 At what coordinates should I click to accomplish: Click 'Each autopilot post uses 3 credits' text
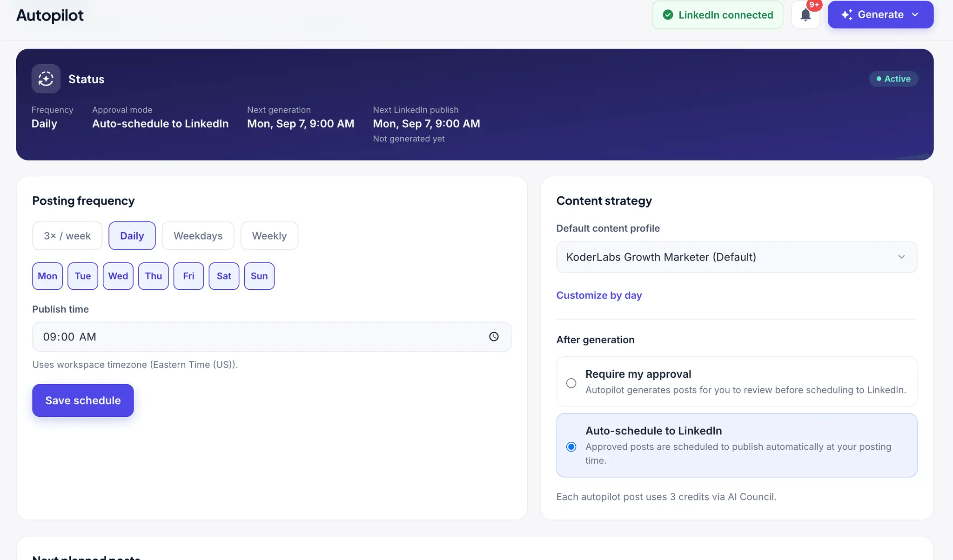coord(666,497)
